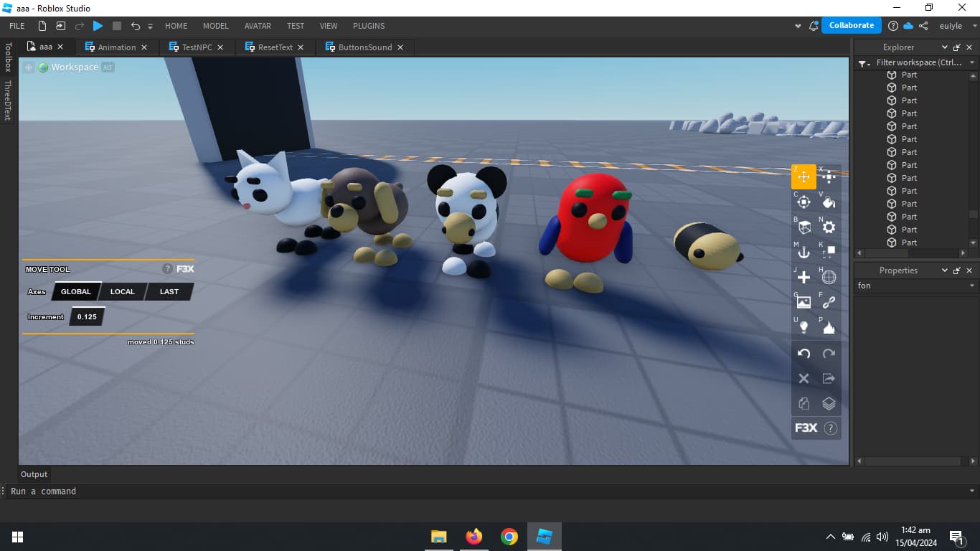Select the F3X Paint bucket tool
The image size is (980, 551).
click(829, 202)
